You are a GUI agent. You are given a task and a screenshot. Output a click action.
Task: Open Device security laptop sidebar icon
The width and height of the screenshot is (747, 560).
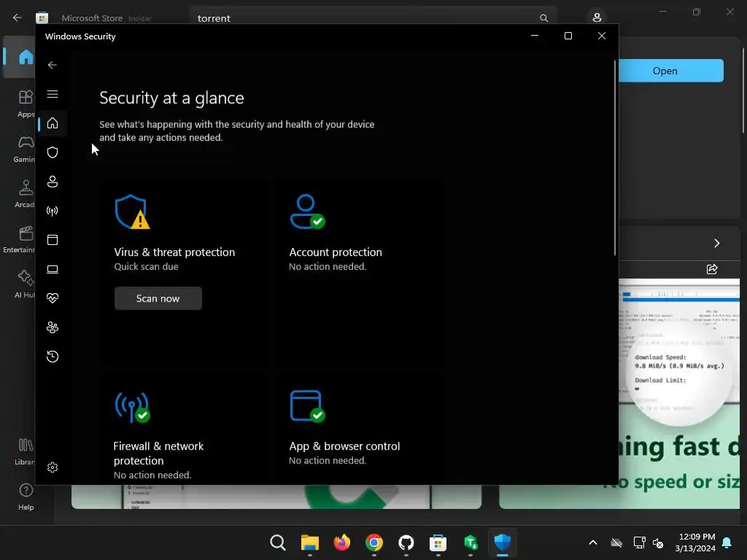[x=53, y=270]
